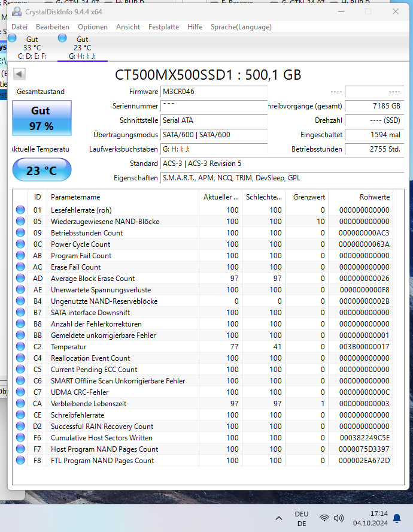Click status orb for Average Block Erase Count

(x=20, y=278)
